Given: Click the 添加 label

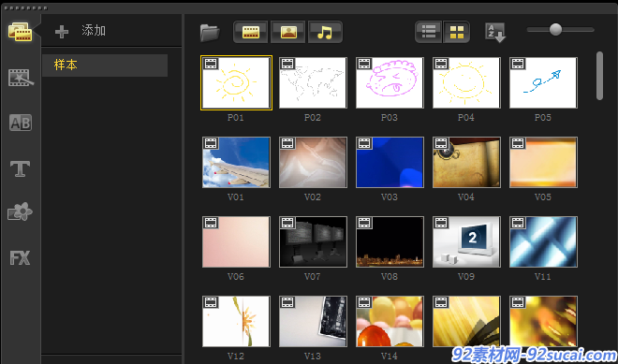Looking at the screenshot, I should [94, 31].
